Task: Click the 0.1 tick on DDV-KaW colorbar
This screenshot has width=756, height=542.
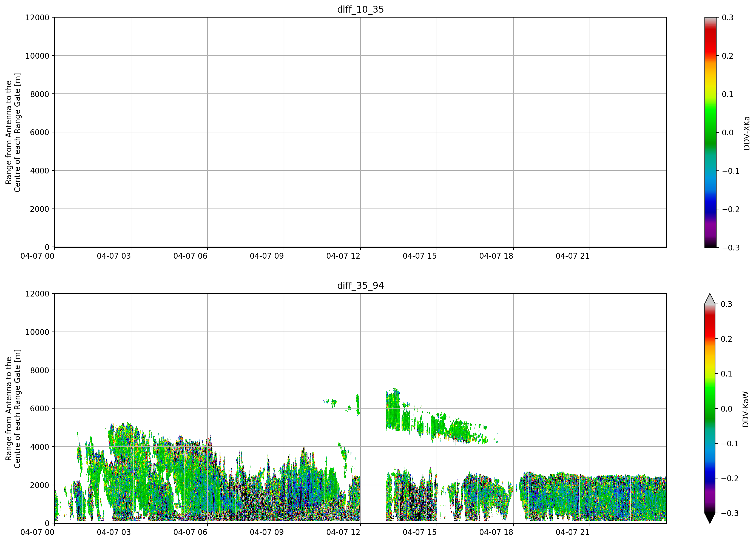Action: tap(727, 373)
